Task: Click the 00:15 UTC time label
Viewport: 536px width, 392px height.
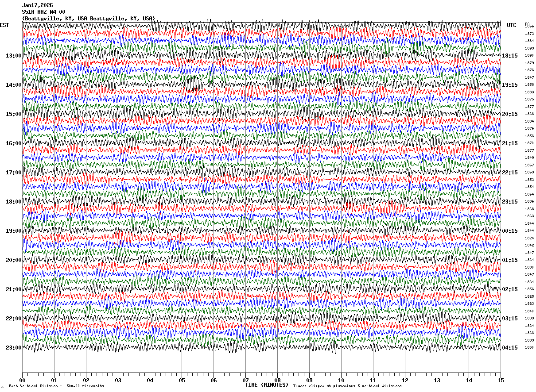Action: pyautogui.click(x=509, y=231)
